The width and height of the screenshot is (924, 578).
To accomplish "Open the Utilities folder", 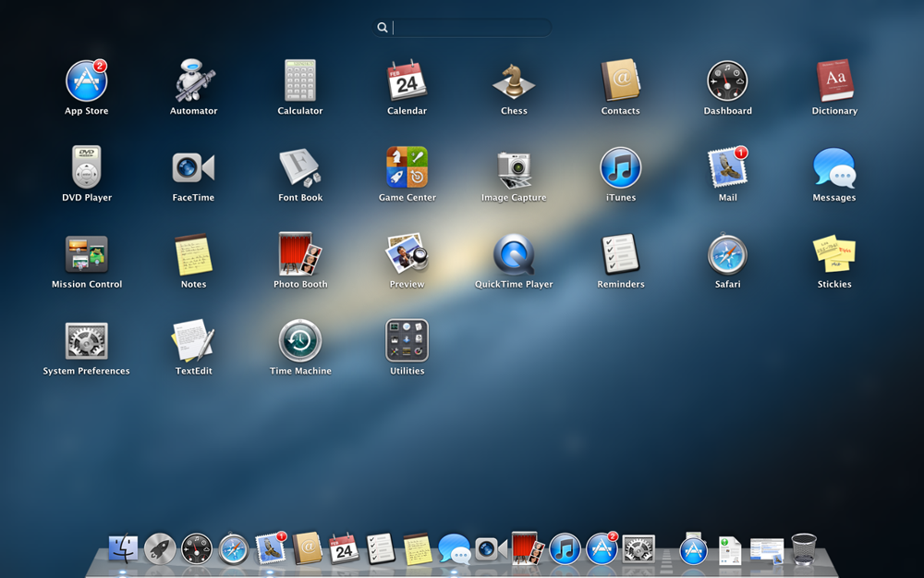I will coord(407,338).
